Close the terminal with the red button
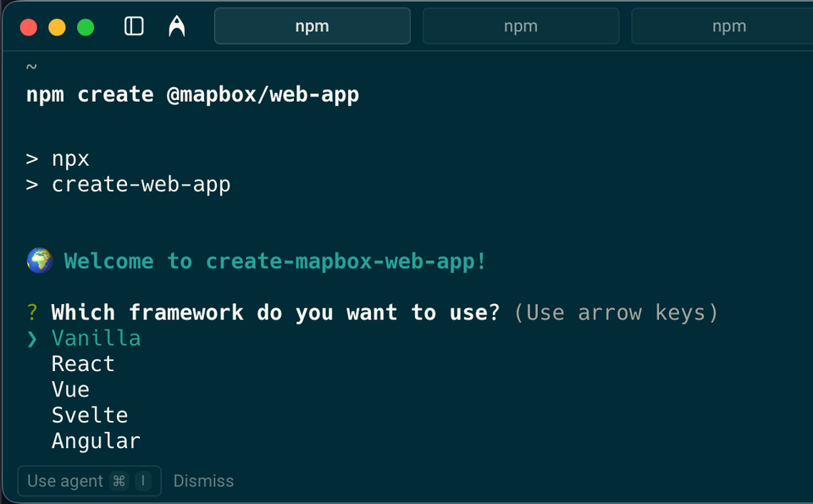Screen dimensions: 813x504 (29, 27)
